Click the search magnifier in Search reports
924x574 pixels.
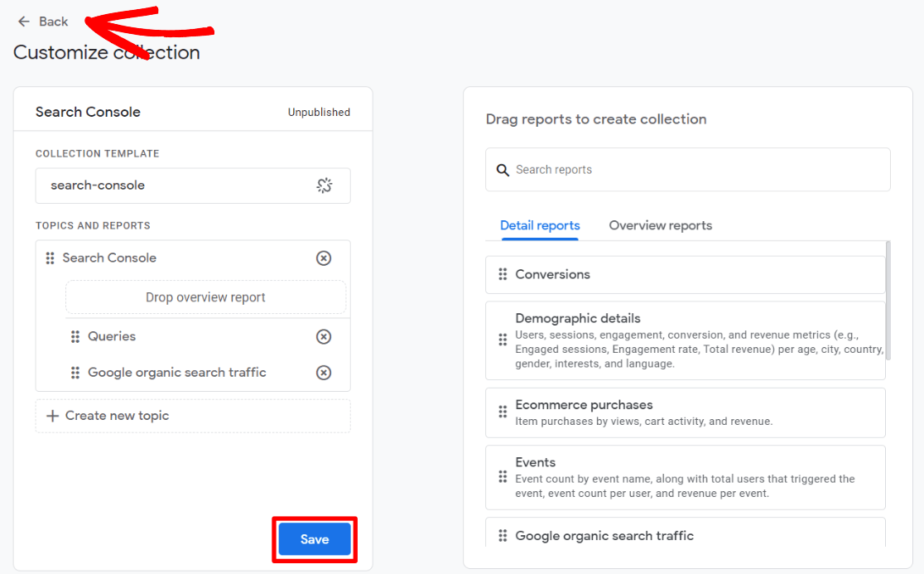503,169
